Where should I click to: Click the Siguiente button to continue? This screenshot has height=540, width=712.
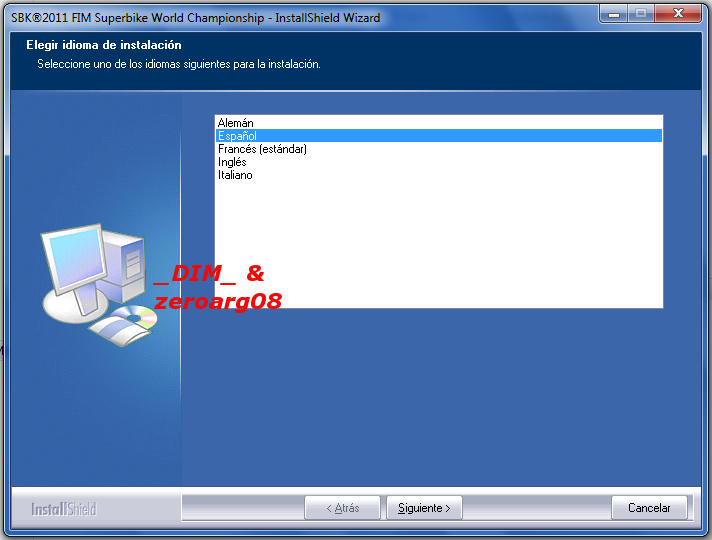(x=424, y=508)
